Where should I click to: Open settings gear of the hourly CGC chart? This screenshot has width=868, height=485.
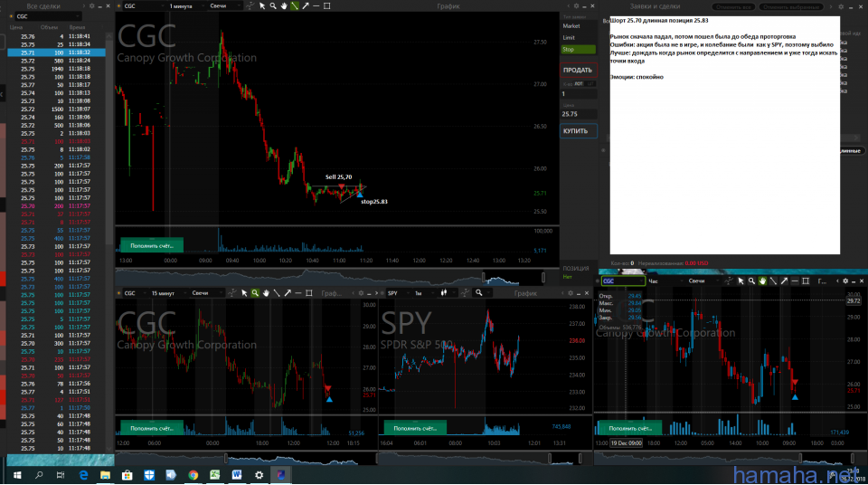click(x=845, y=281)
